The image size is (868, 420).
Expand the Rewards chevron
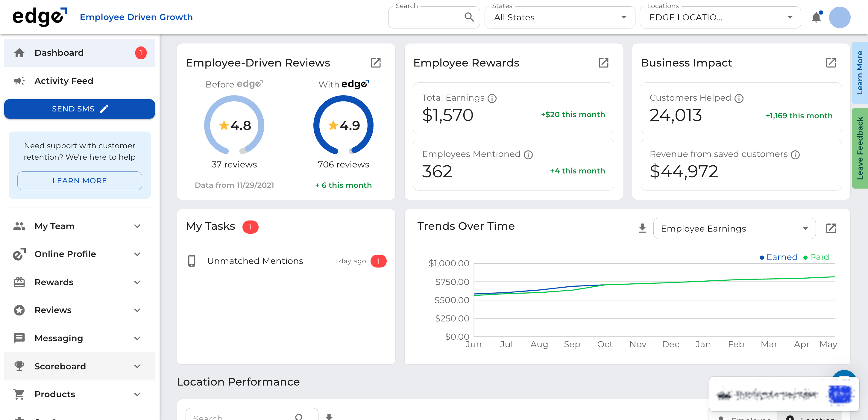click(137, 282)
